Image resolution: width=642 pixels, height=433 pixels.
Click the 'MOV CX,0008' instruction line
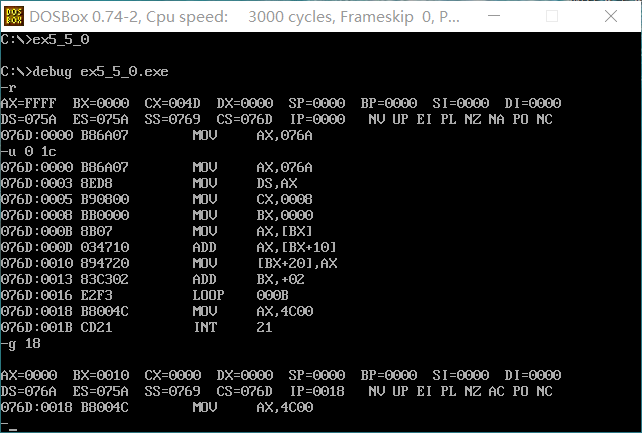tap(157, 199)
